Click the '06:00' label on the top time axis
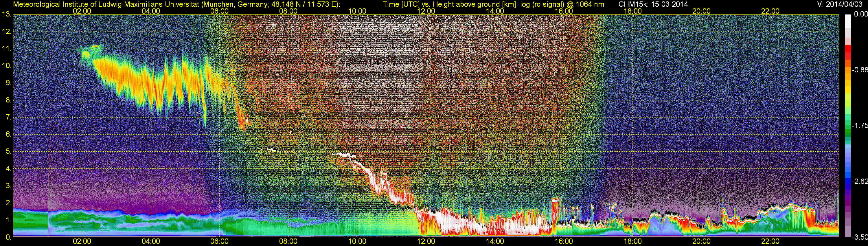This screenshot has height=246, width=868. pyautogui.click(x=219, y=11)
